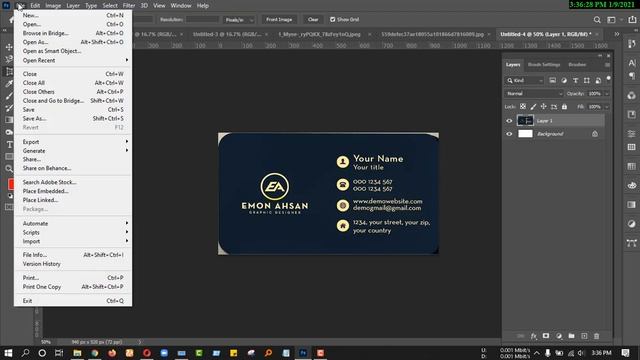Open Character panel icon
Viewport: 640px width, 360px height.
[631, 62]
